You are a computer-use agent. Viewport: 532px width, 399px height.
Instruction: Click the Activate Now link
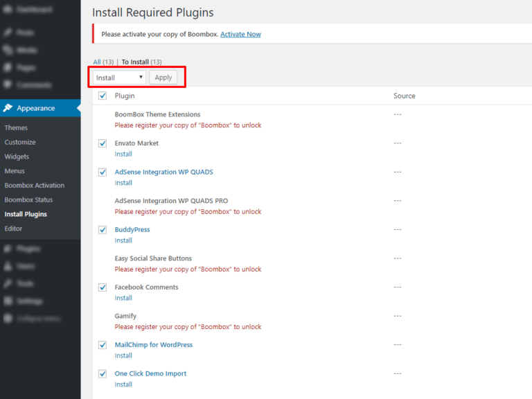(x=240, y=34)
